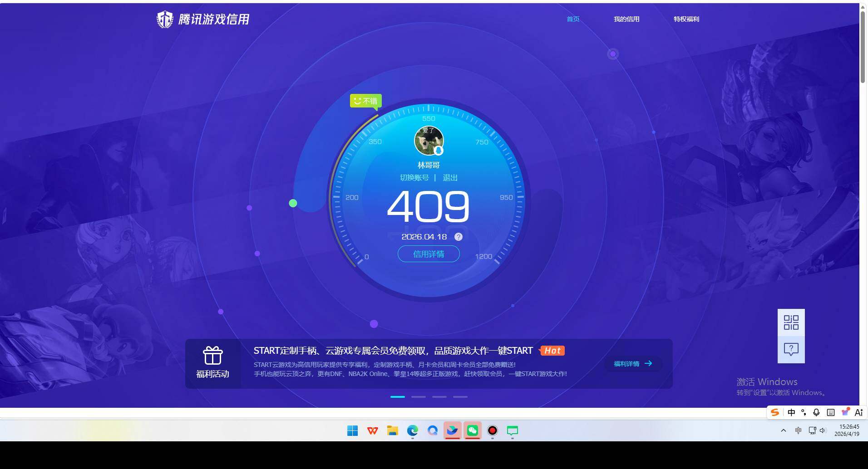Select the second carousel dot indicator
Viewport: 868px width, 469px height.
coord(418,396)
